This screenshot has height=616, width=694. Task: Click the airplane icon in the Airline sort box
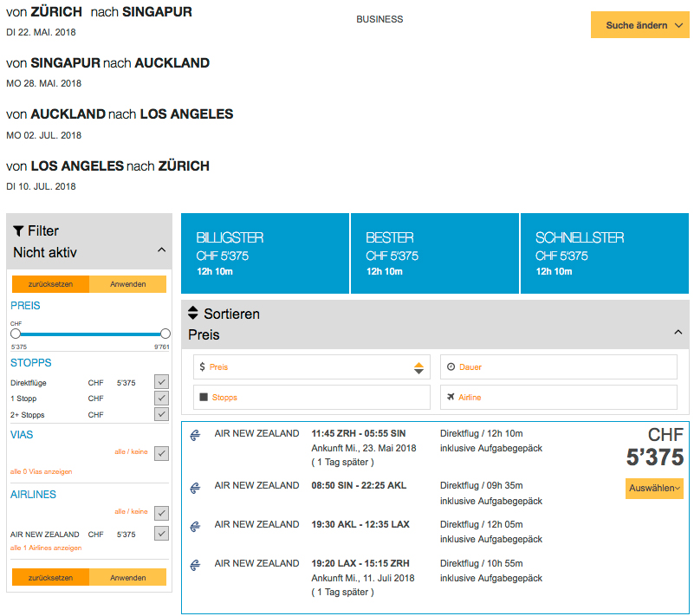click(451, 398)
